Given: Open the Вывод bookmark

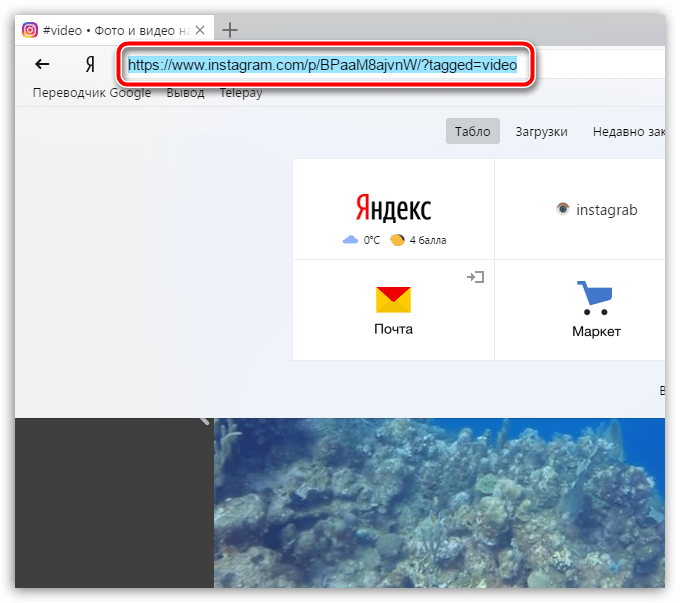Looking at the screenshot, I should click(x=186, y=92).
